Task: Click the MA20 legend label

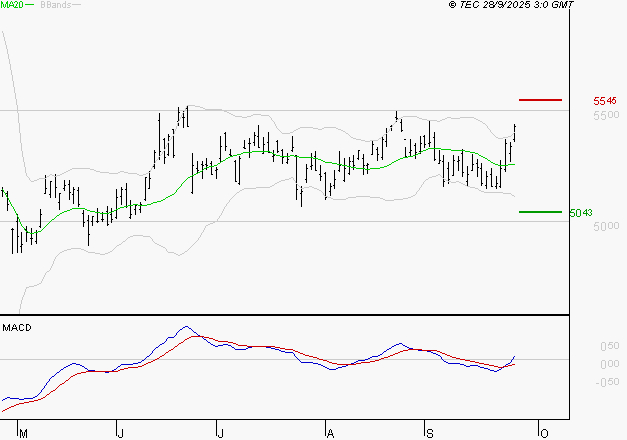Action: pos(12,5)
